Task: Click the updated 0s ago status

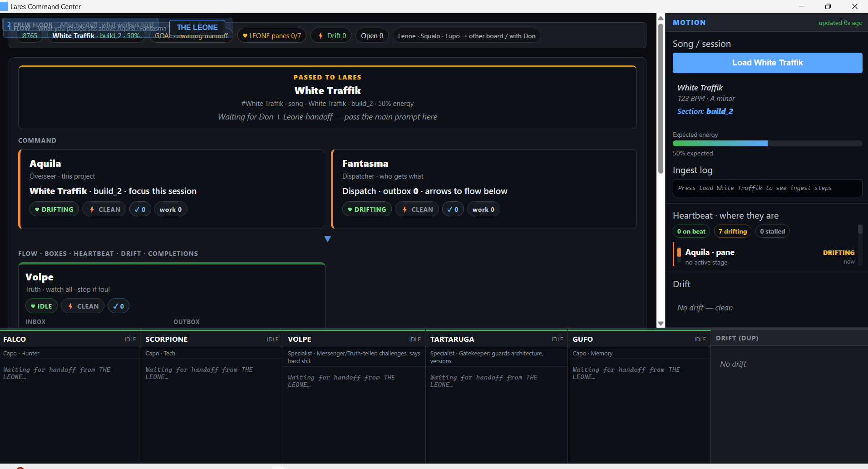Action: click(840, 23)
